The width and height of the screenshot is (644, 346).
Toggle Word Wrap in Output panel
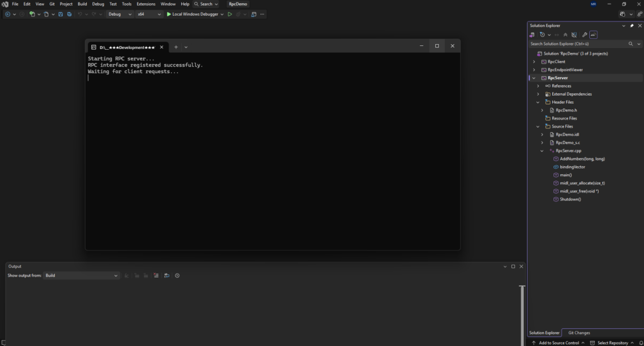tap(167, 276)
